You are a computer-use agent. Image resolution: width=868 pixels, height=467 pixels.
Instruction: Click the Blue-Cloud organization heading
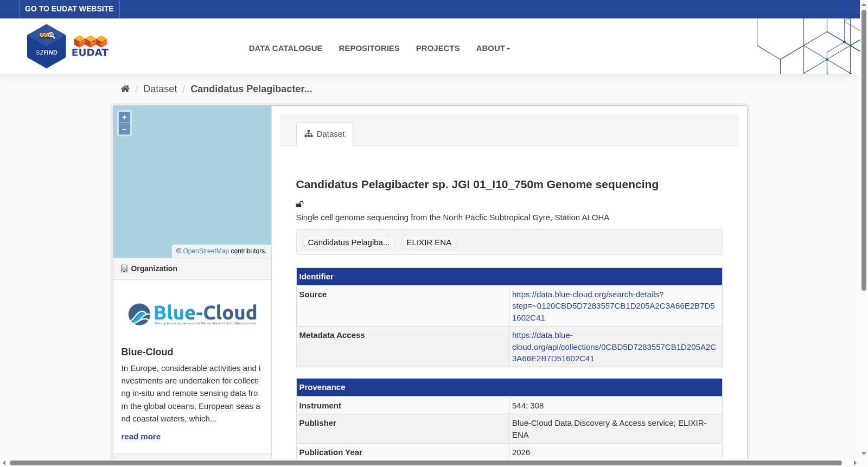148,352
